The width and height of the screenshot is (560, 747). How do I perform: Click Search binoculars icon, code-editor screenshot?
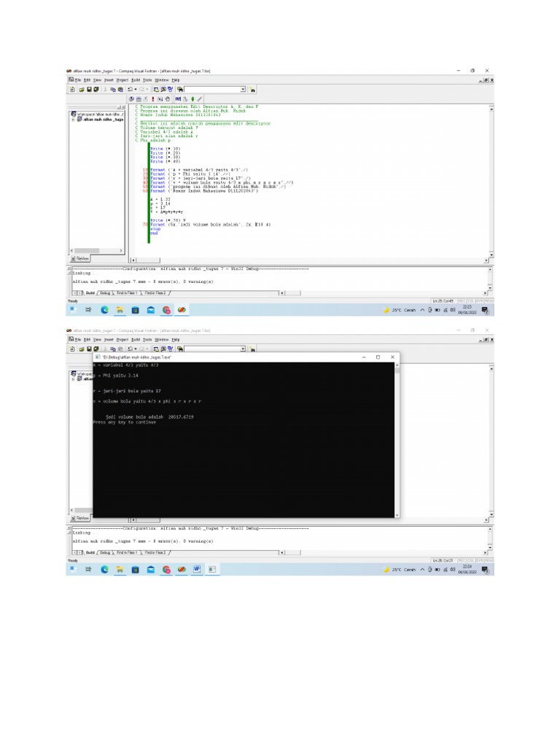pos(252,90)
